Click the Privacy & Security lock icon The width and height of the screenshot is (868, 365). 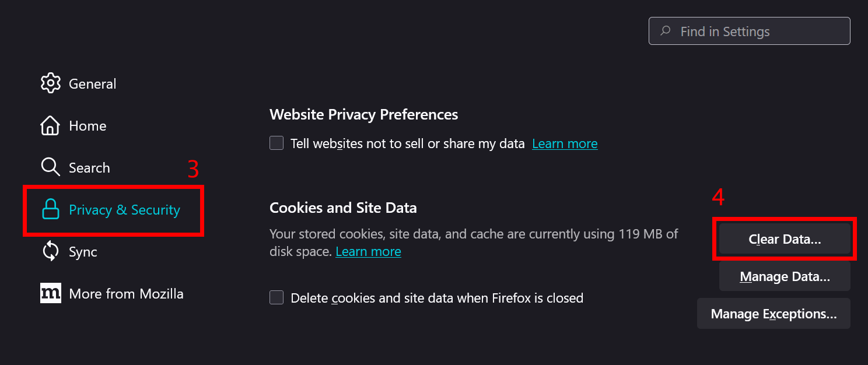tap(51, 210)
